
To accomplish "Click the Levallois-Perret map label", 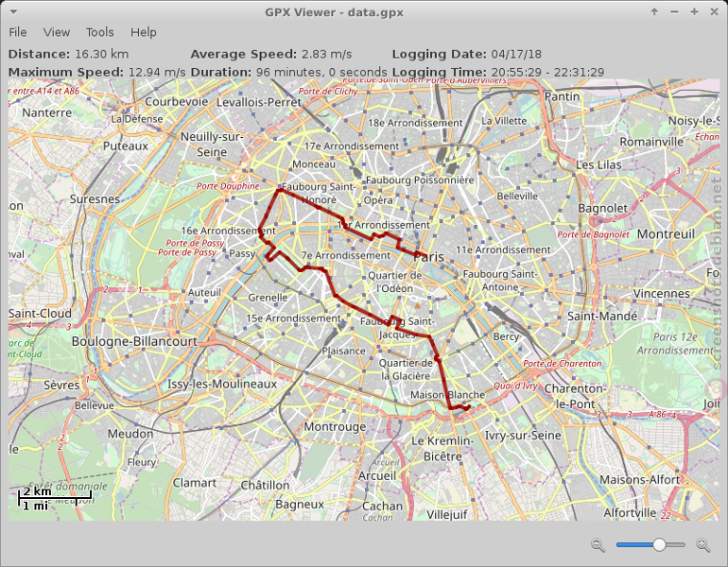I will coord(259,102).
